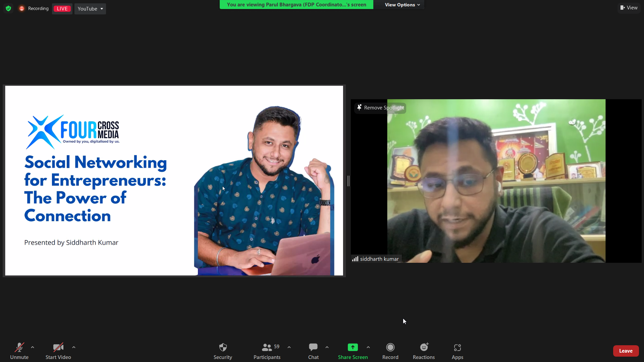Click the green encryption shield icon

tap(8, 8)
